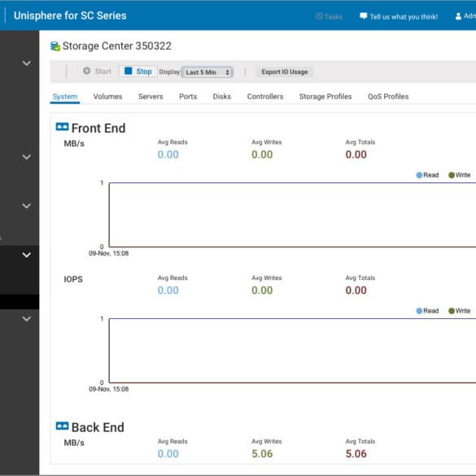This screenshot has width=476, height=476.
Task: Click the Tasks clock icon
Action: pyautogui.click(x=319, y=16)
